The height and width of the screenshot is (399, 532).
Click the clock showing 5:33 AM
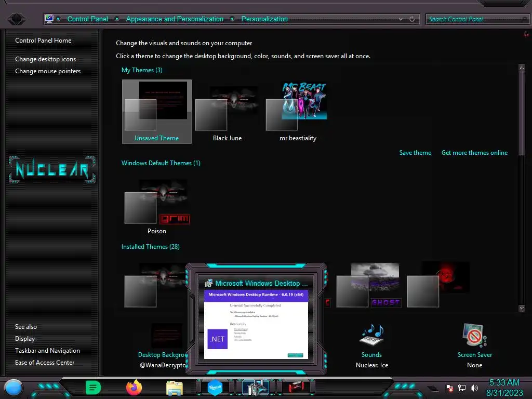tap(504, 382)
